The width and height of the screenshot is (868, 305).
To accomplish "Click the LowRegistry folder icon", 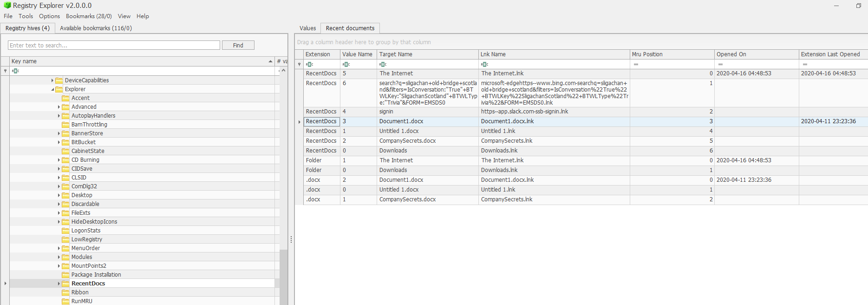I will tap(65, 239).
